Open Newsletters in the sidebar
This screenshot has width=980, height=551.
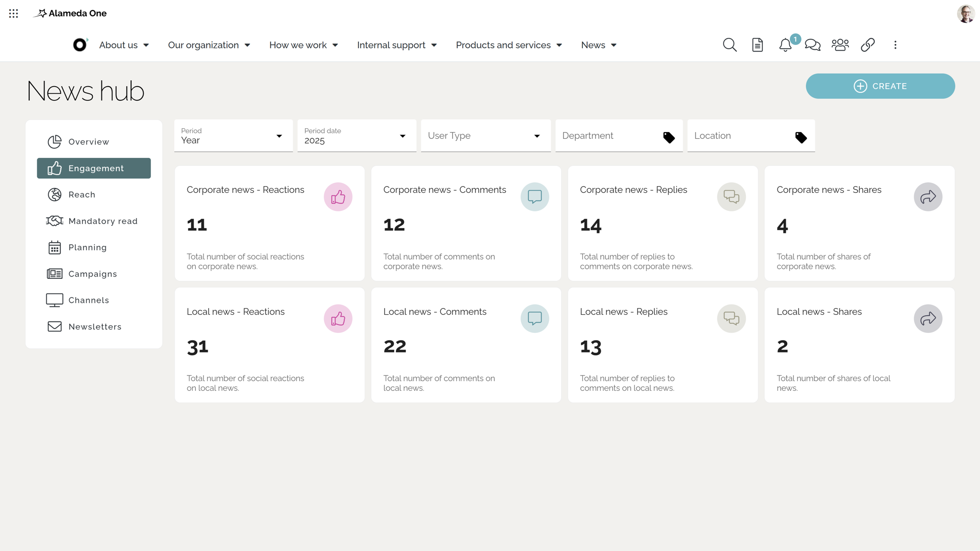(x=94, y=327)
